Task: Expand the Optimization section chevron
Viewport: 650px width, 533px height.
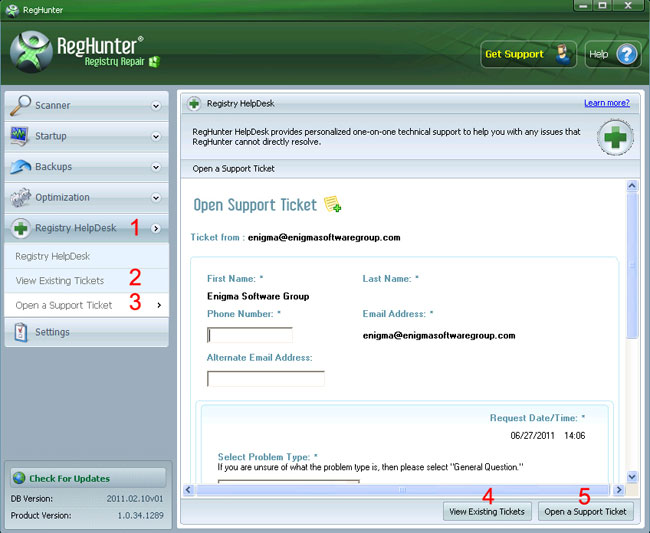Action: [156, 198]
